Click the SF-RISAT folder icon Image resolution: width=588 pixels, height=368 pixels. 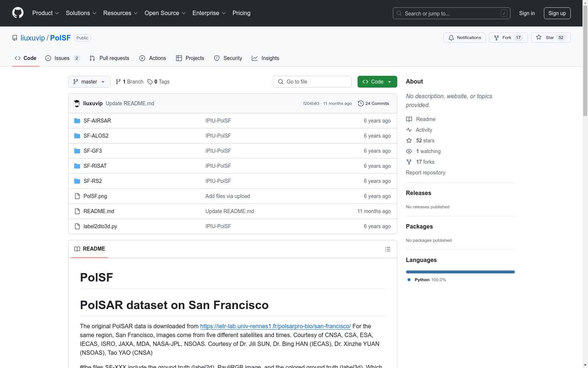[x=77, y=166]
